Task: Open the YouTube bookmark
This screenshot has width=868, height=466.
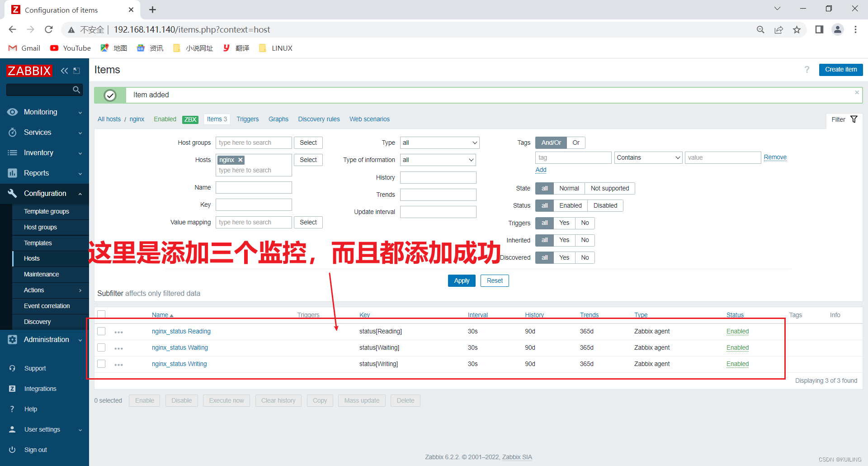Action: click(71, 48)
